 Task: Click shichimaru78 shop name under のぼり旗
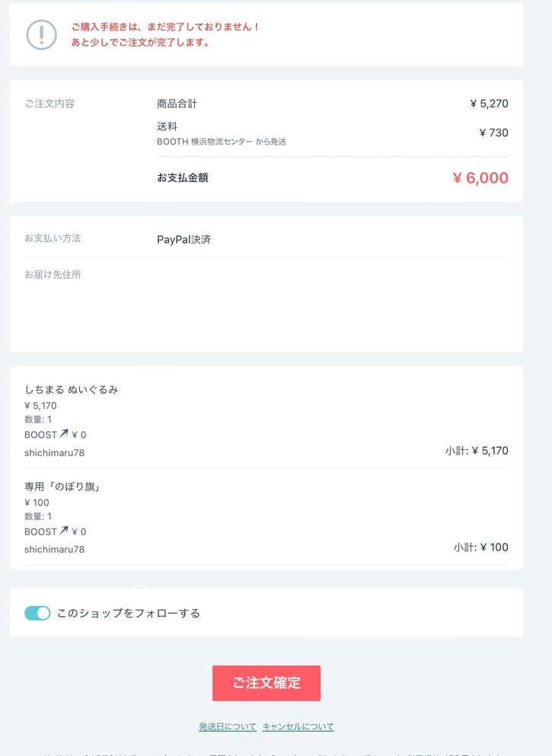(54, 549)
